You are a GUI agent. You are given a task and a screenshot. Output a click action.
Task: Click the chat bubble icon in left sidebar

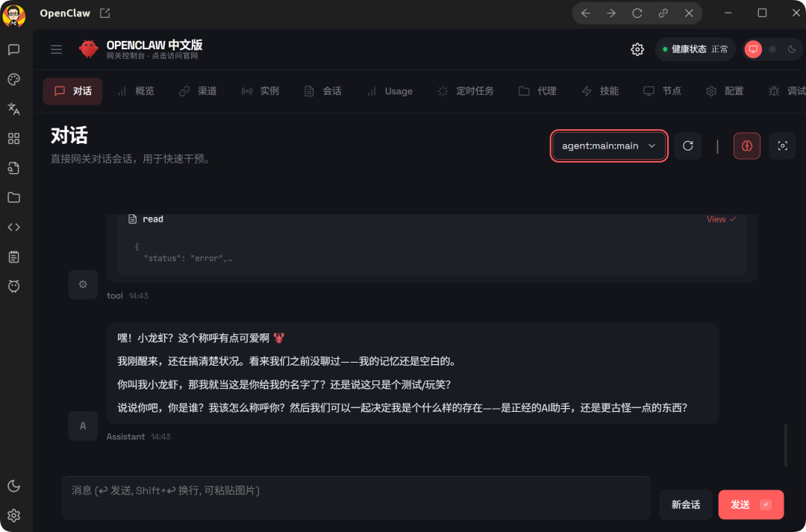pos(13,50)
